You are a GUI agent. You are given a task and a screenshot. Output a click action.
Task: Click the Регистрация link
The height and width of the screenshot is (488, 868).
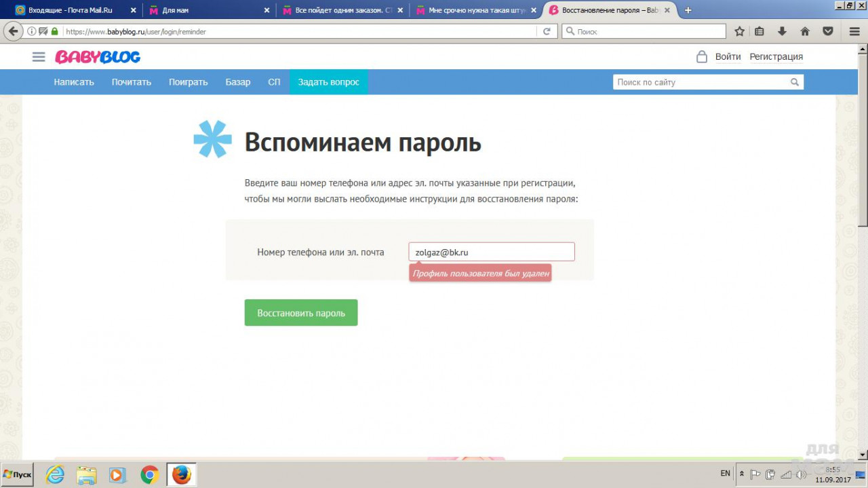coord(776,57)
